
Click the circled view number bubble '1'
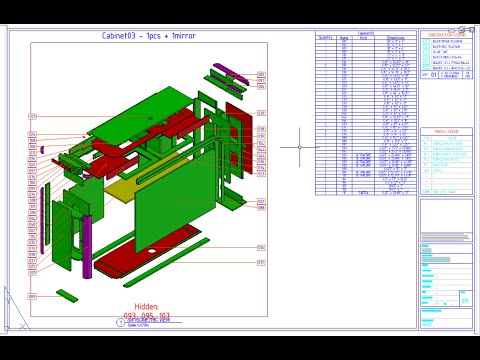tap(121, 323)
